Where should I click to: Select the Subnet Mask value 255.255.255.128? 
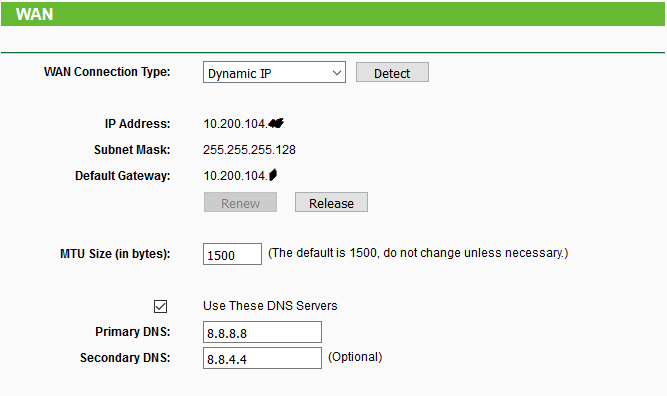249,150
